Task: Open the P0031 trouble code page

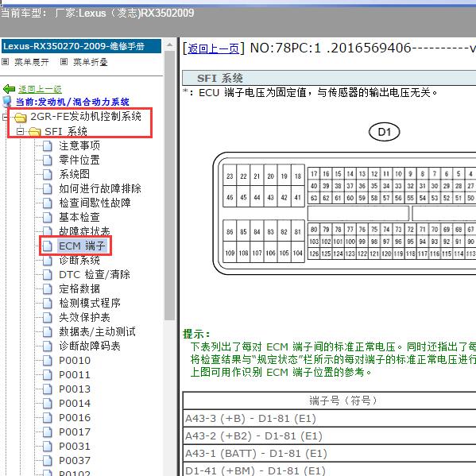Action: (x=75, y=447)
